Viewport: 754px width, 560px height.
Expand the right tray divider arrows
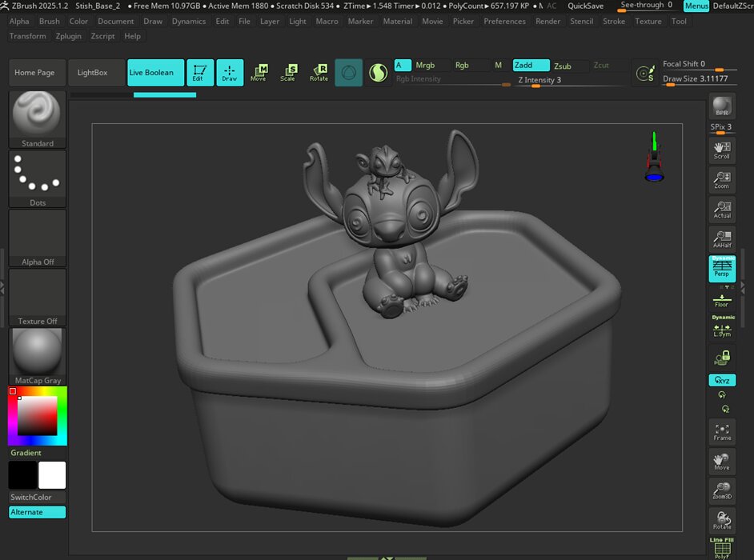click(x=743, y=288)
